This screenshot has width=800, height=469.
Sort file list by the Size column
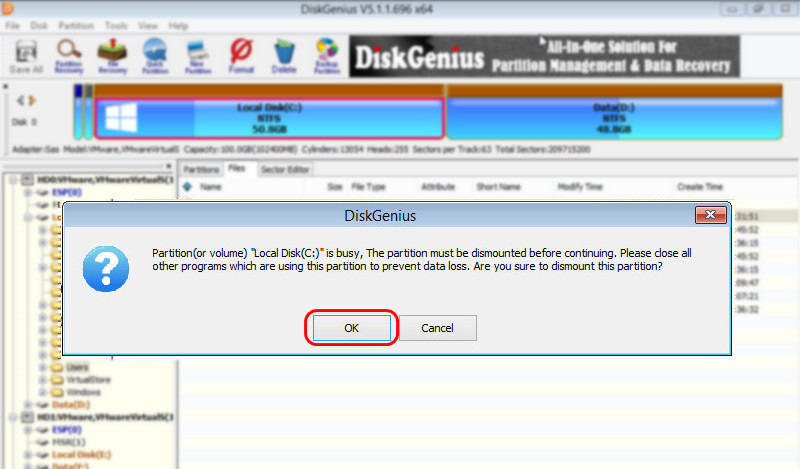pos(335,187)
